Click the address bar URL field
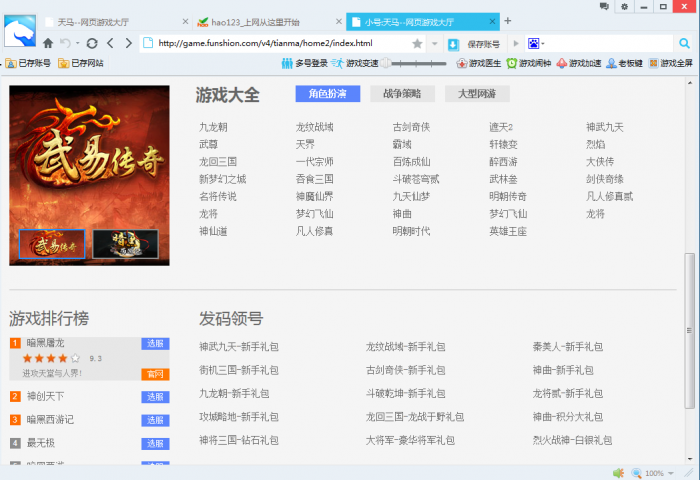 coord(281,43)
